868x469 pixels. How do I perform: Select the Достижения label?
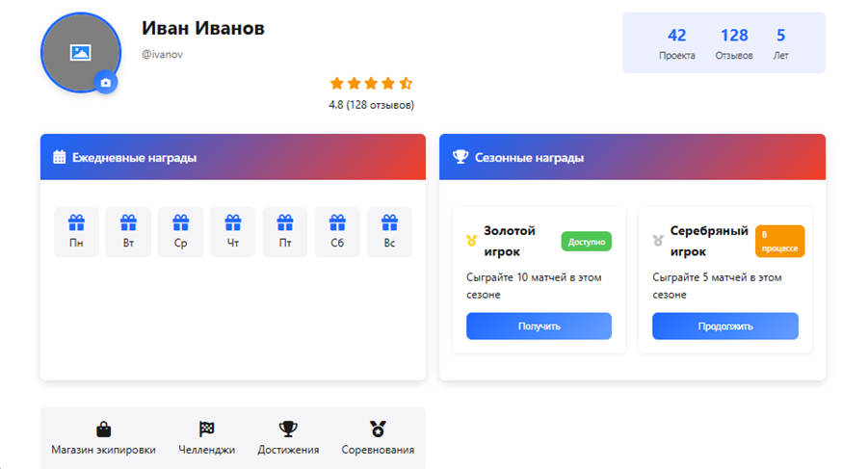pyautogui.click(x=288, y=450)
